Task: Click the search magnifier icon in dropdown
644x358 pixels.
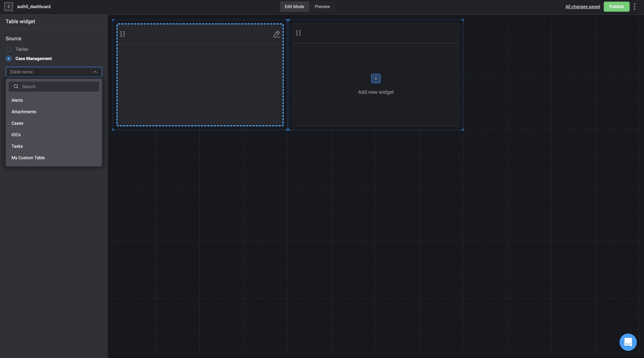Action: pos(16,86)
